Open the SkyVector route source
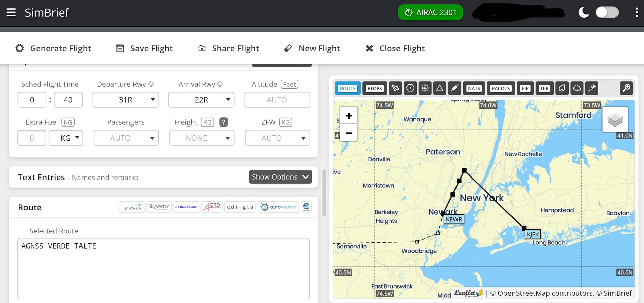Viewport: 644px width, 303px height. click(x=159, y=207)
